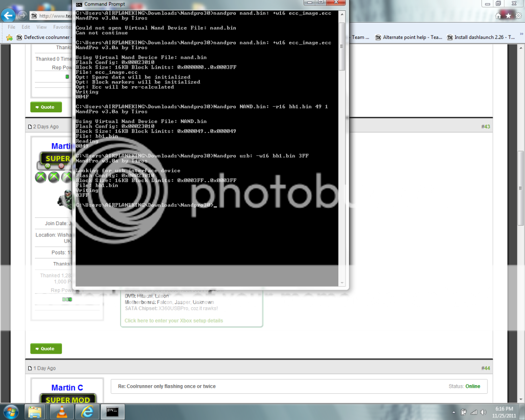Open post permalink #44
Viewport: 525px width, 420px height.
(486, 368)
